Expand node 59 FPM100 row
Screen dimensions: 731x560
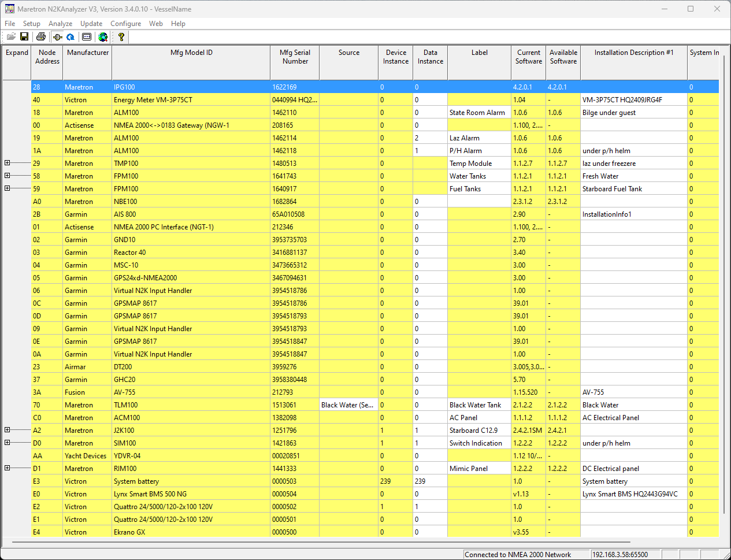[7, 188]
